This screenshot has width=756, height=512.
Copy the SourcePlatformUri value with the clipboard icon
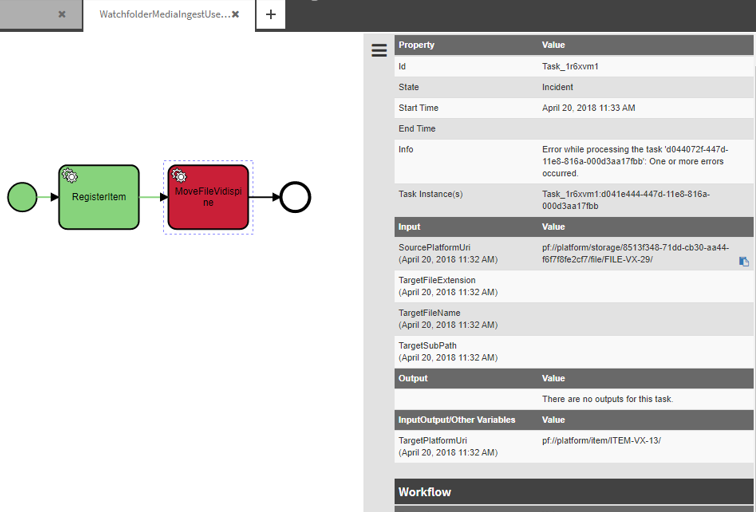(743, 261)
